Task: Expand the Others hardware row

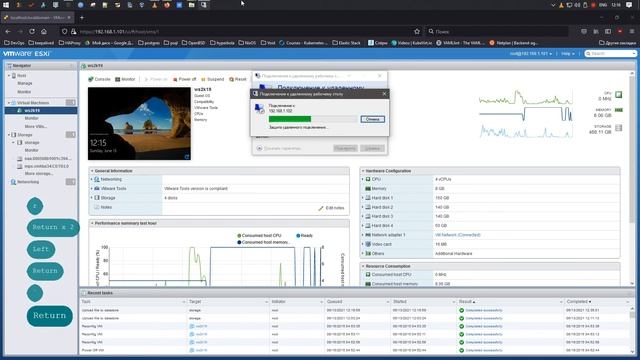Action: (362, 253)
